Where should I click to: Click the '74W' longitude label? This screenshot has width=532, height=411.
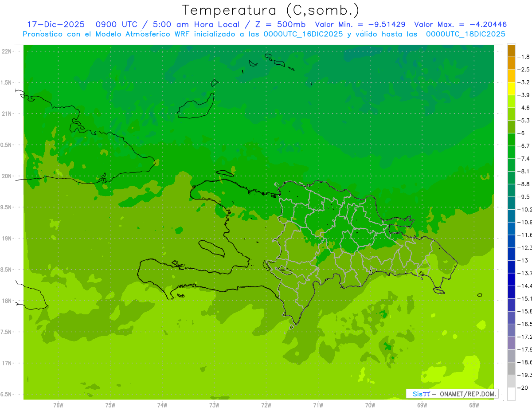coord(162,405)
